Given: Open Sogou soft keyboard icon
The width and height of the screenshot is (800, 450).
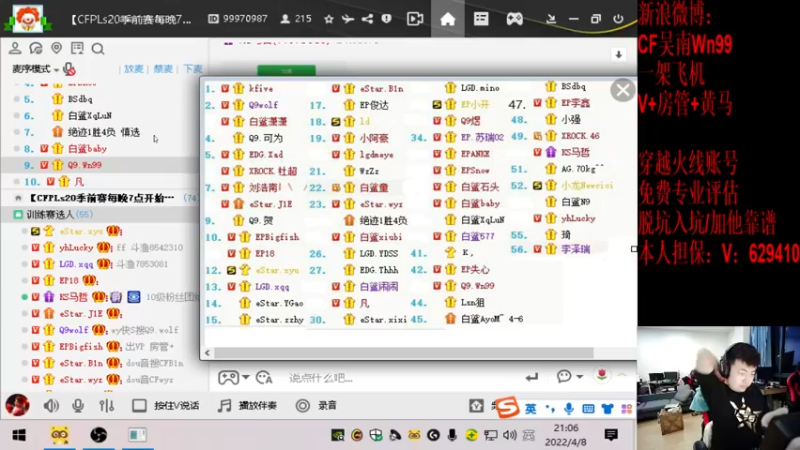Looking at the screenshot, I should (588, 409).
